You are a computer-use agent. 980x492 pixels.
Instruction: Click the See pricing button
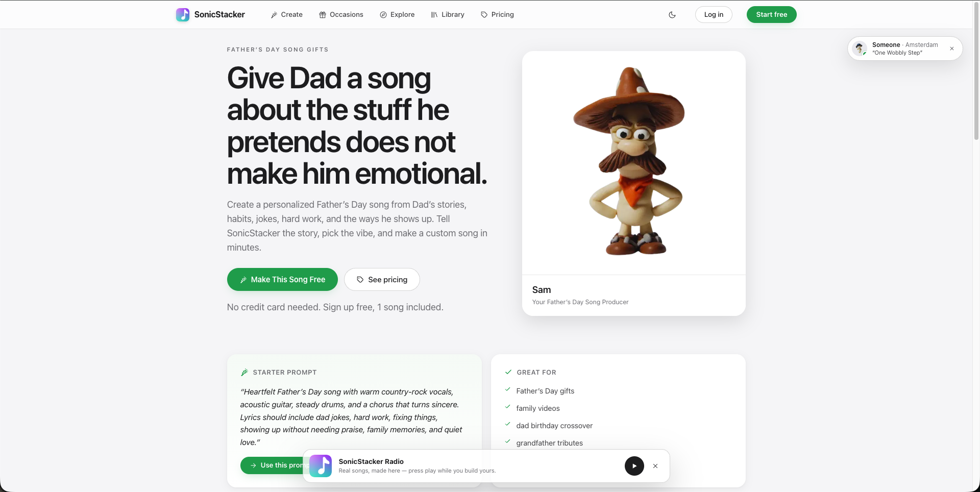pyautogui.click(x=382, y=279)
